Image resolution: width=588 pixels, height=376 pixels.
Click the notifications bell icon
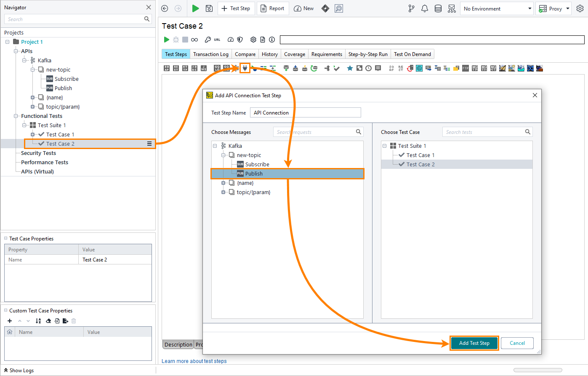coord(424,8)
